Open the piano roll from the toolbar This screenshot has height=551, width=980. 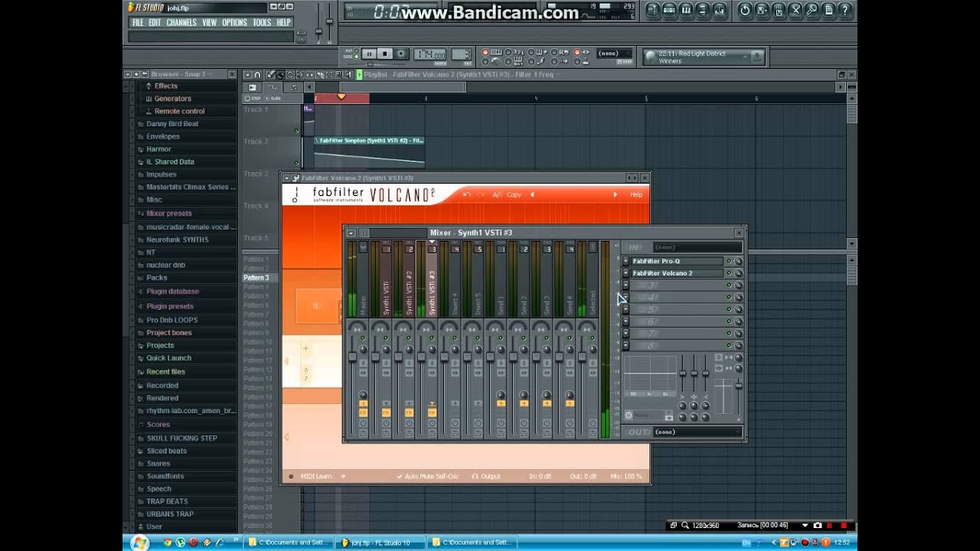(x=686, y=10)
